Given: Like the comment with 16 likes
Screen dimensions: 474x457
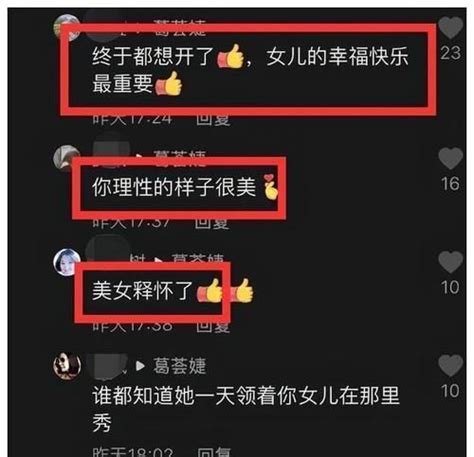Looking at the screenshot, I should coord(450,158).
